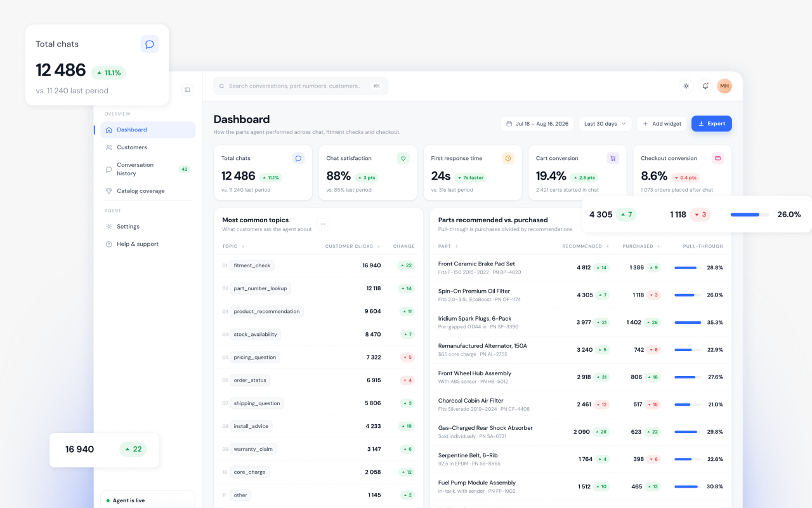Collapse the sidebar with the panel icon
This screenshot has width=812, height=508.
point(187,90)
